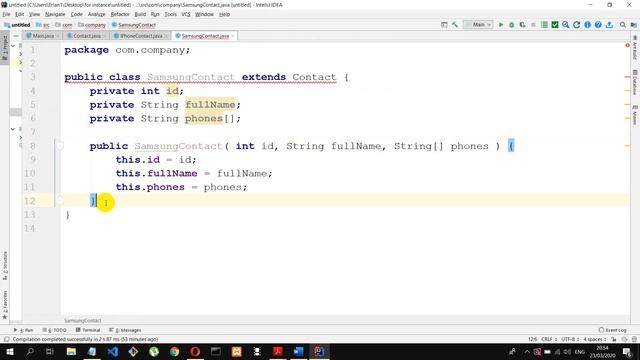
Task: Change '4 spaces' indent setting
Action: [x=594, y=339]
